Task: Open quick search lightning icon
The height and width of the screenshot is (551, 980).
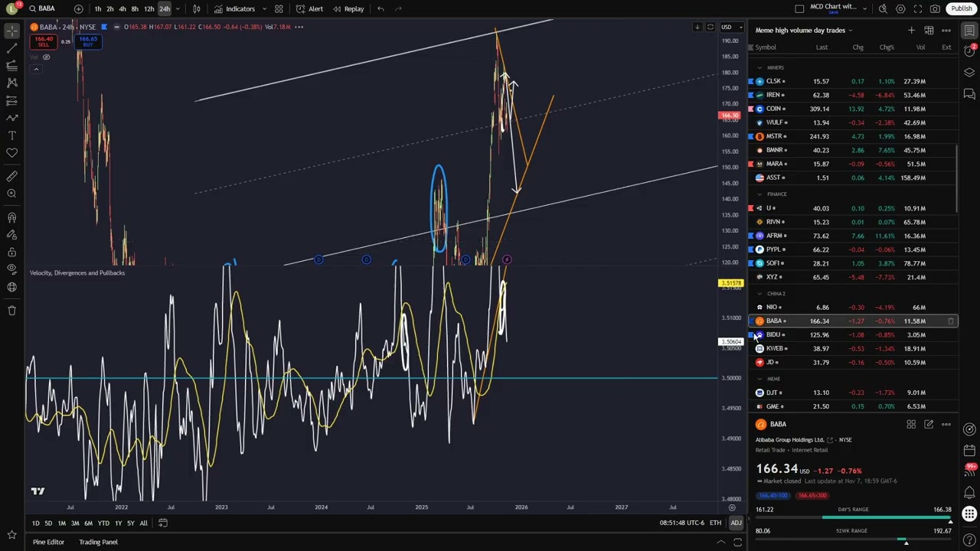Action: point(883,8)
